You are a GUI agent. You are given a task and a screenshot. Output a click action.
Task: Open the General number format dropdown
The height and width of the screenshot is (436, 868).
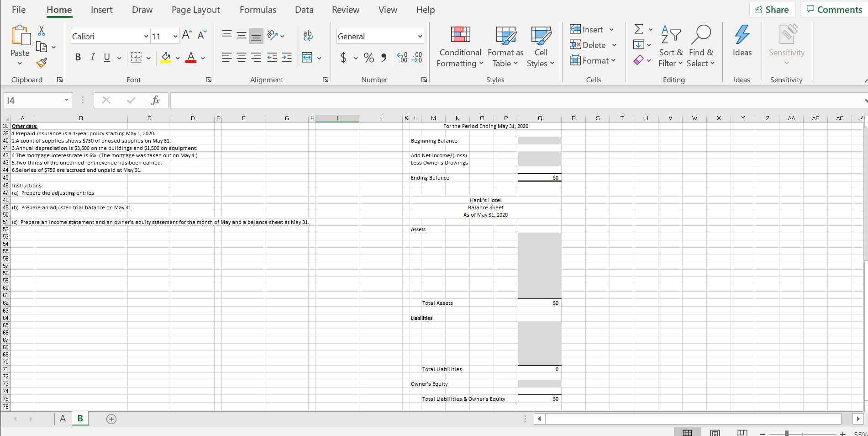click(x=420, y=36)
